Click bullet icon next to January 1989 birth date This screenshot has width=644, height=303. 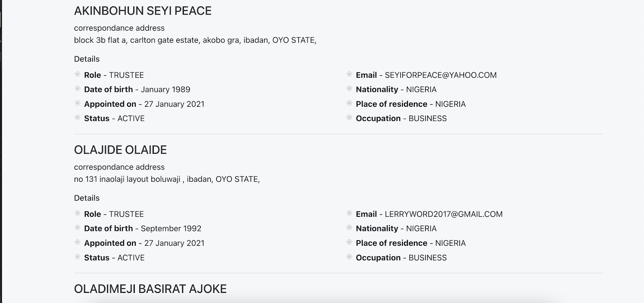(77, 89)
